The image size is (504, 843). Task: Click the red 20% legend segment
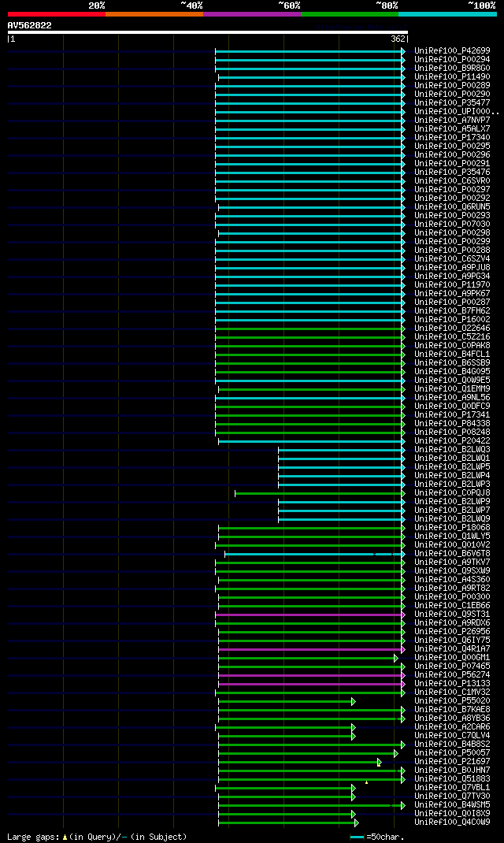[57, 14]
